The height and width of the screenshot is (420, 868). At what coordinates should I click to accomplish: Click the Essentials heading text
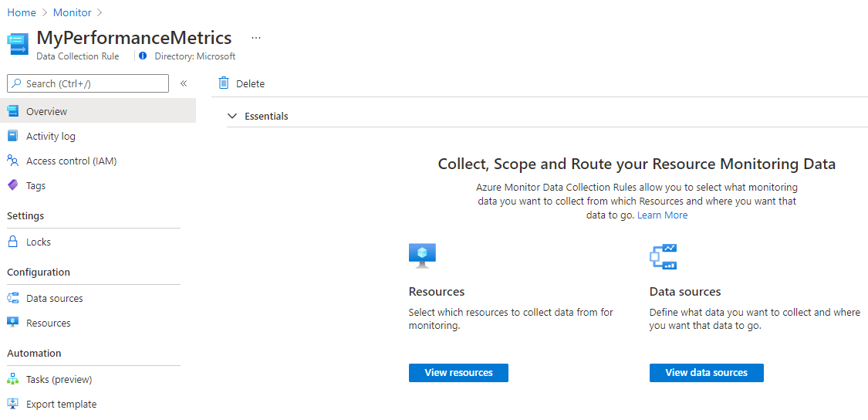(x=266, y=117)
